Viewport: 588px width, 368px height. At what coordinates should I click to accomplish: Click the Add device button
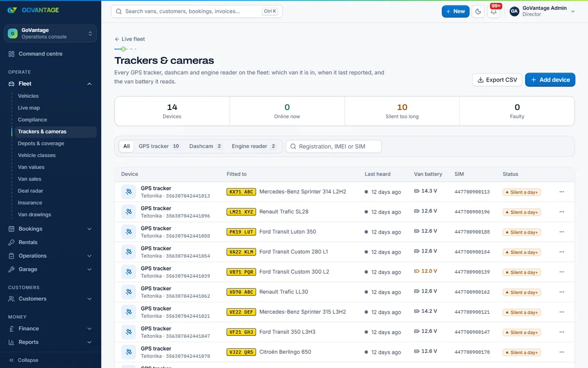coord(550,80)
